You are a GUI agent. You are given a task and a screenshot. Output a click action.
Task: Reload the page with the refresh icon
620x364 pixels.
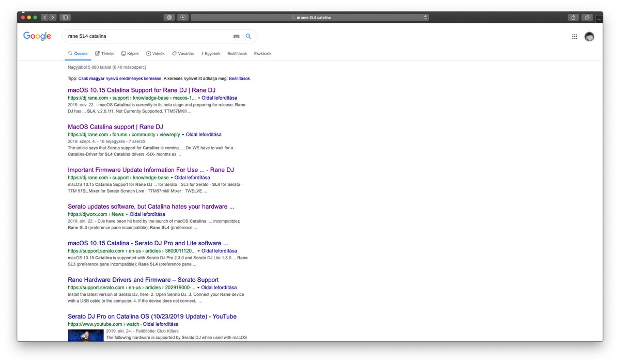(425, 17)
